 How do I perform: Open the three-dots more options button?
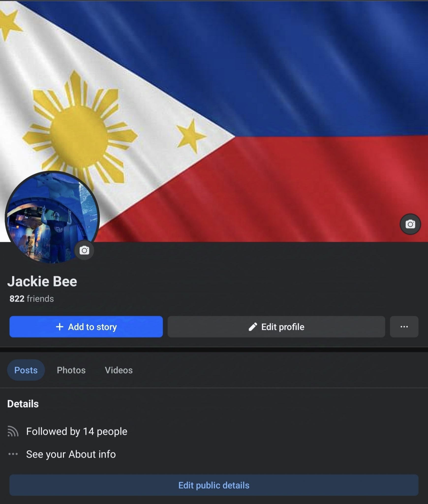point(404,327)
